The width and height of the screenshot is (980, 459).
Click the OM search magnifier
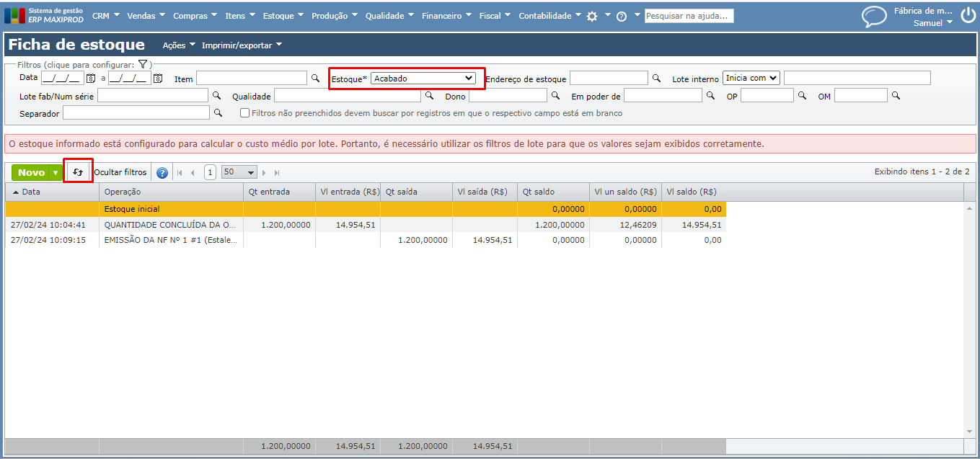click(896, 95)
